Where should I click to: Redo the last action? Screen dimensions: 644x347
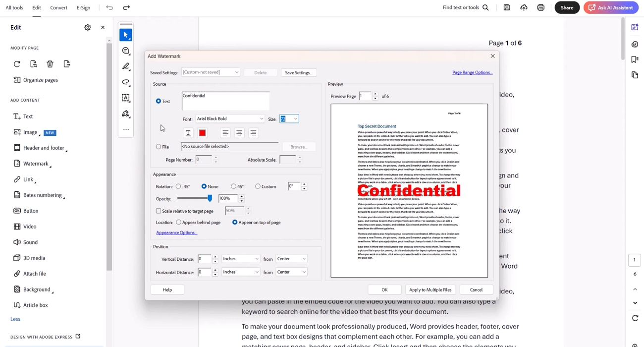[x=126, y=7]
